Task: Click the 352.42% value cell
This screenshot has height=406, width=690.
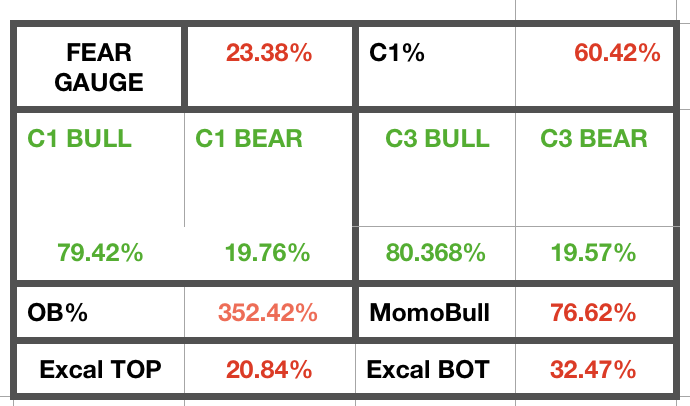Action: (270, 312)
